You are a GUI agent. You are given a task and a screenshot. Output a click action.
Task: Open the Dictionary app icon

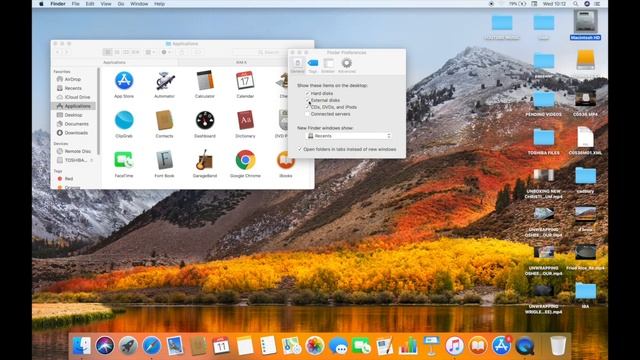pos(245,120)
